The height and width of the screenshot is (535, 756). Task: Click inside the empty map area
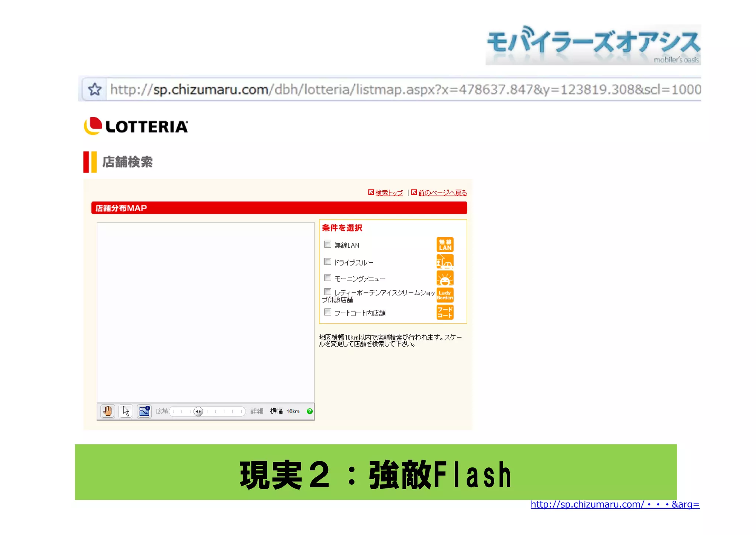pos(206,312)
